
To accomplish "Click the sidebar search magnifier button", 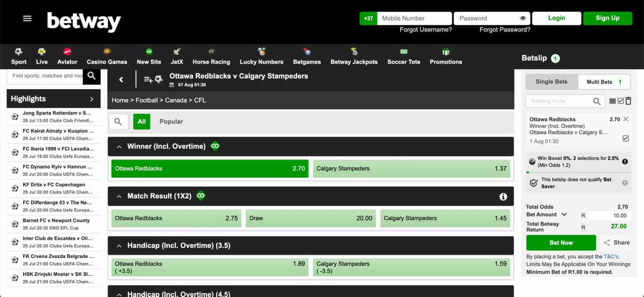I will (x=92, y=76).
